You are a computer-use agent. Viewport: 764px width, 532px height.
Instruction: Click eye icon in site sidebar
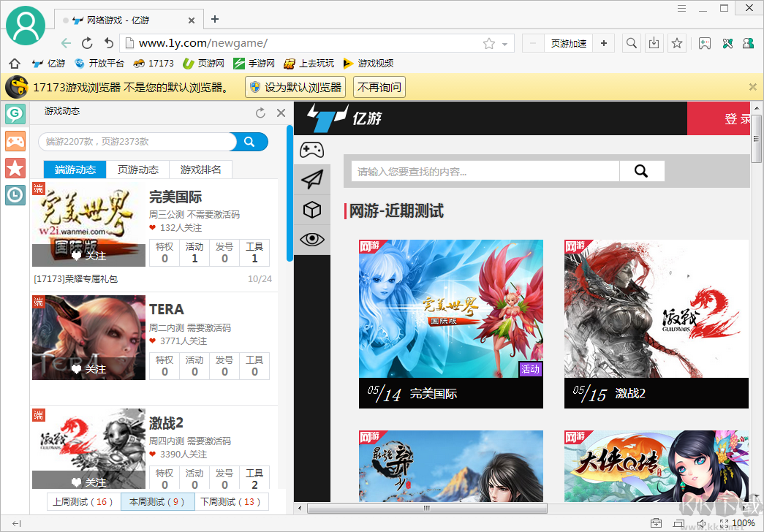(x=312, y=239)
